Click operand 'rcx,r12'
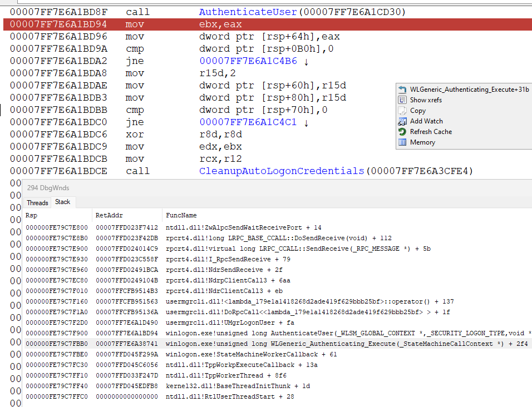The image size is (532, 407). [x=220, y=159]
